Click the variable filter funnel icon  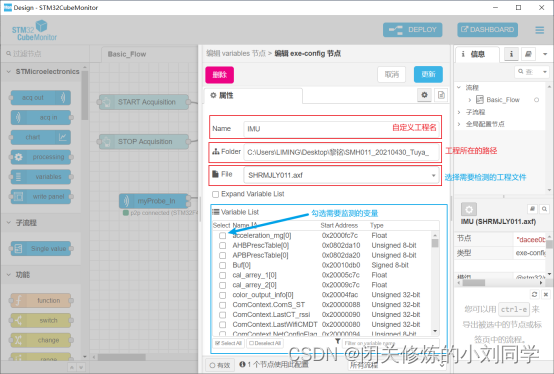pos(338,341)
